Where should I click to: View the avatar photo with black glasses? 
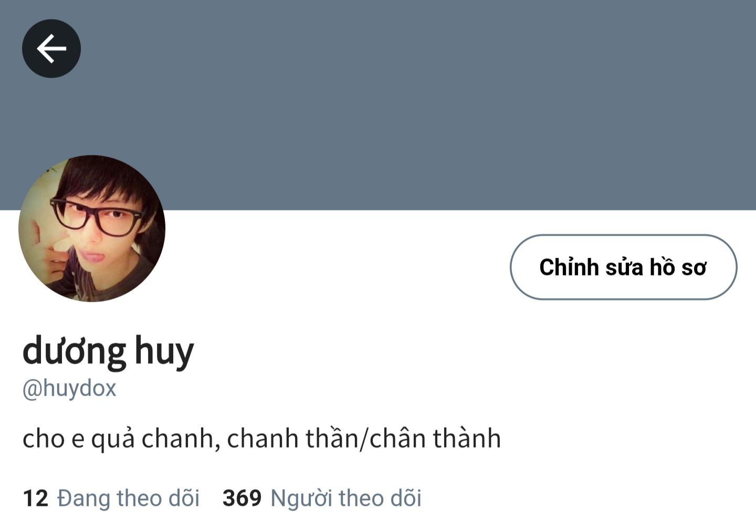pos(92,228)
